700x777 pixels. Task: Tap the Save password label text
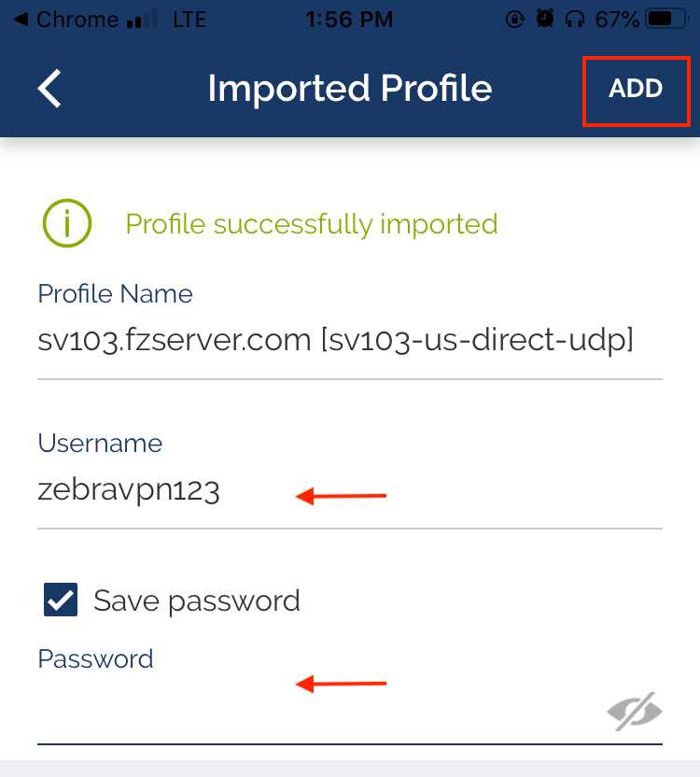[x=197, y=601]
